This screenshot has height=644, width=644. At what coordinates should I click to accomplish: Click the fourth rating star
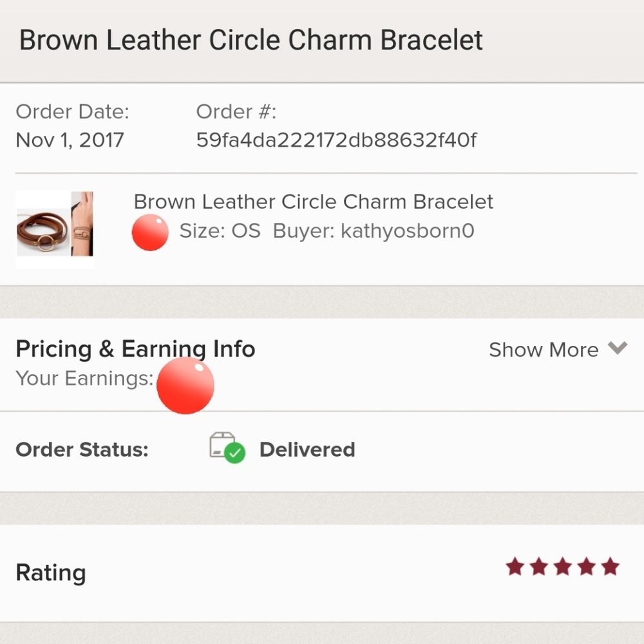click(x=587, y=567)
